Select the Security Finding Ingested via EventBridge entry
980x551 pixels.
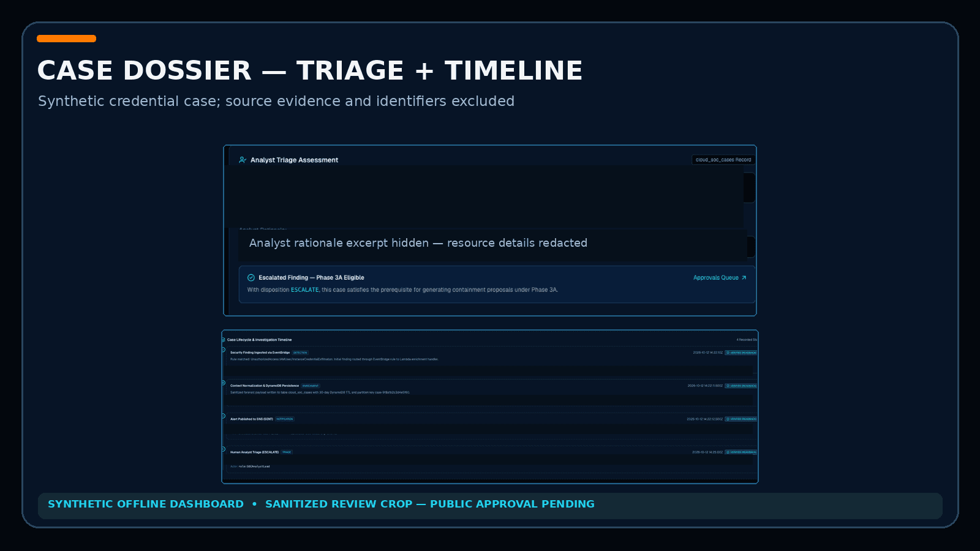260,353
